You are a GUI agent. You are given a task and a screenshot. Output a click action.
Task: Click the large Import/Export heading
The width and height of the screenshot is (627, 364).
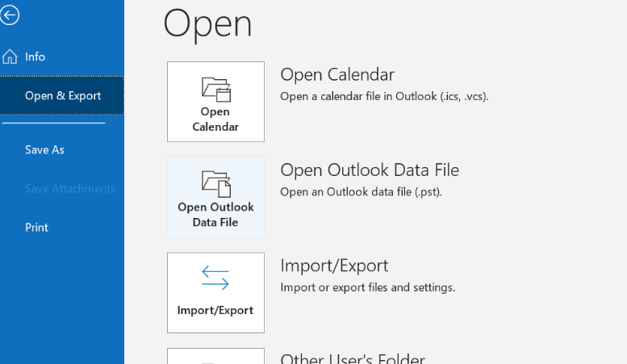pyautogui.click(x=334, y=266)
